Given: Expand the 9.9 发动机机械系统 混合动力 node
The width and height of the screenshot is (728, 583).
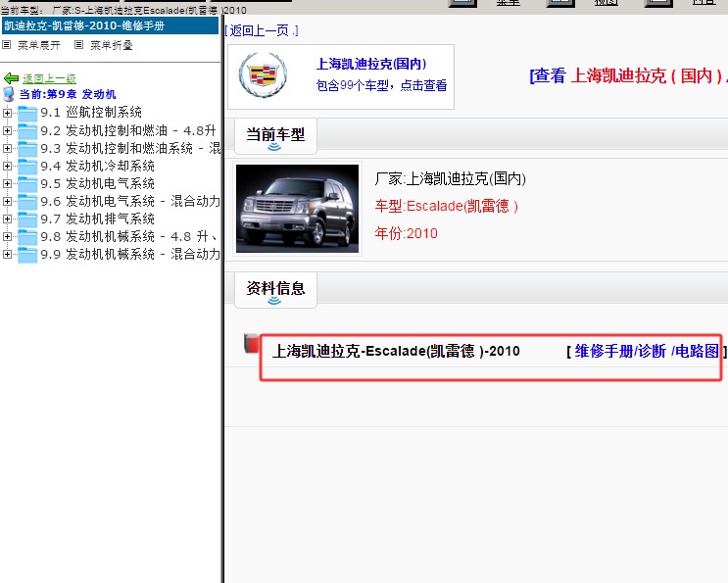Looking at the screenshot, I should pyautogui.click(x=7, y=254).
